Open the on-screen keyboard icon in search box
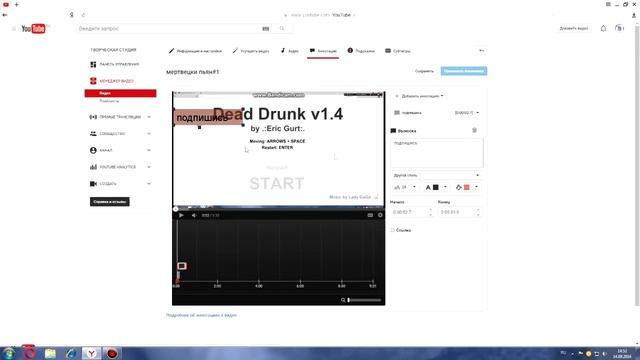 (x=266, y=29)
